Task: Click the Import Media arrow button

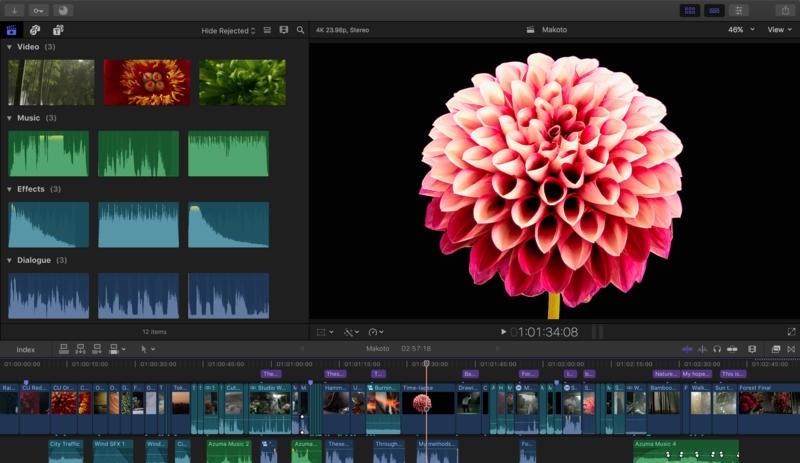Action: click(14, 10)
